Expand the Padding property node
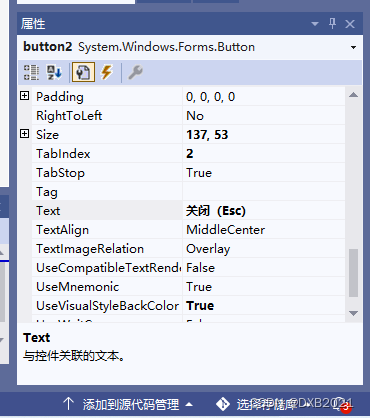 pos(24,96)
